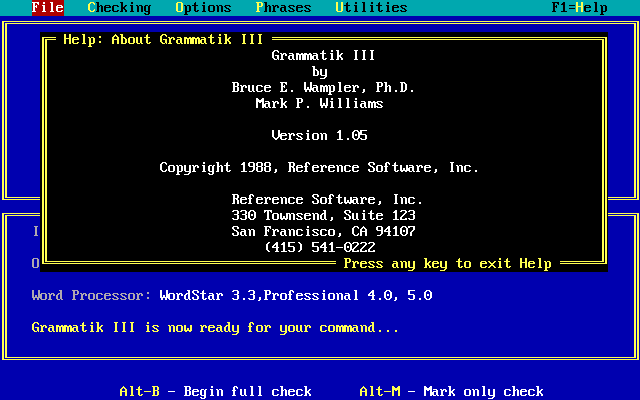Click the F1=Help indicator
Viewport: 640px width, 400px height.
tap(579, 8)
